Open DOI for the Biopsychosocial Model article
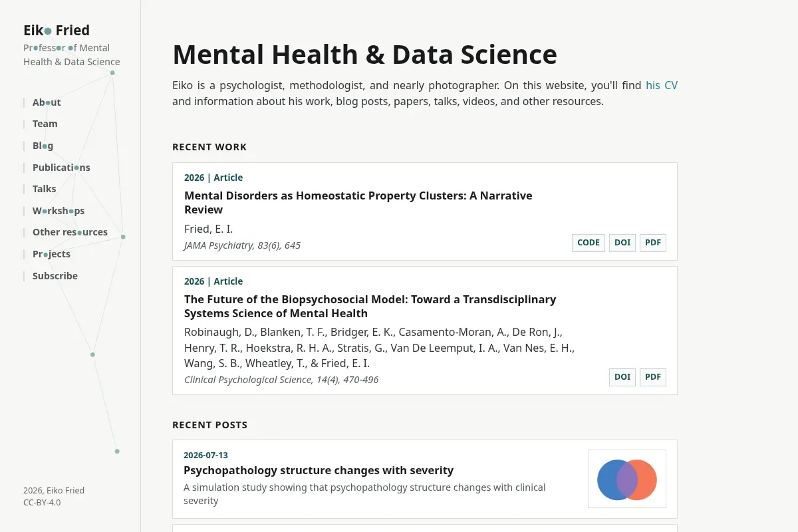The height and width of the screenshot is (532, 798). pos(622,377)
